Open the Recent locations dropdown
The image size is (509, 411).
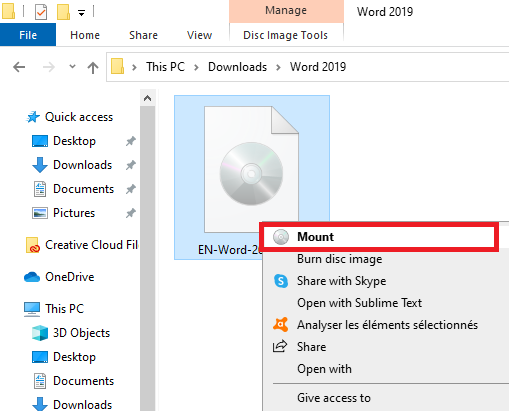click(x=72, y=66)
